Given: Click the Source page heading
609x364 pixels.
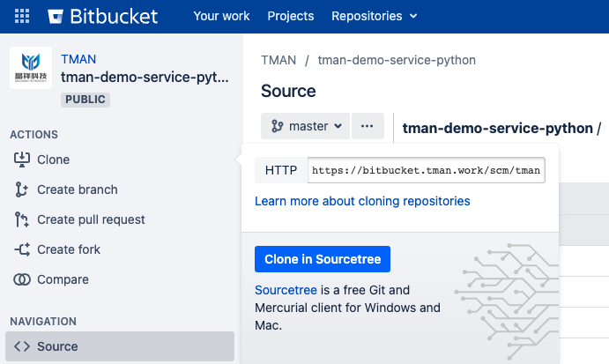Looking at the screenshot, I should pos(288,91).
